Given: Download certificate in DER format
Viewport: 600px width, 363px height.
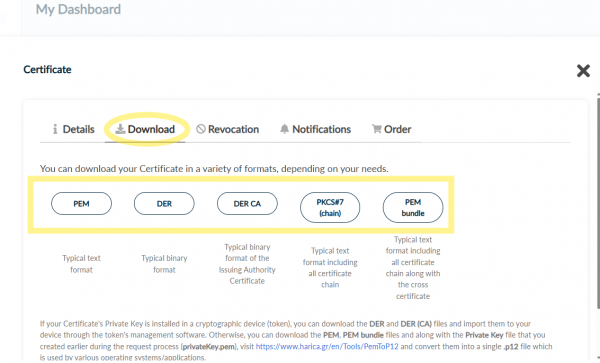Looking at the screenshot, I should click(164, 203).
